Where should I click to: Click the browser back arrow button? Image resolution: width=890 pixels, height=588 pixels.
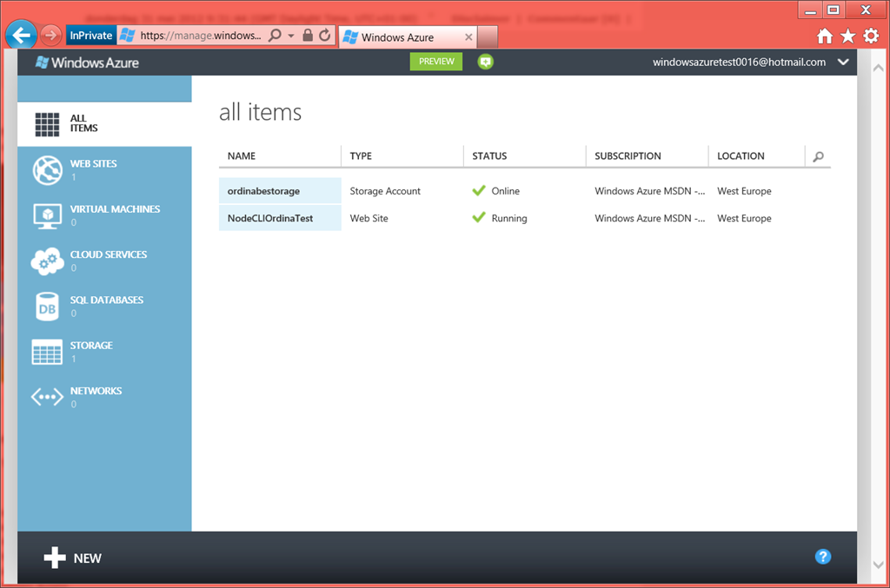click(x=20, y=36)
